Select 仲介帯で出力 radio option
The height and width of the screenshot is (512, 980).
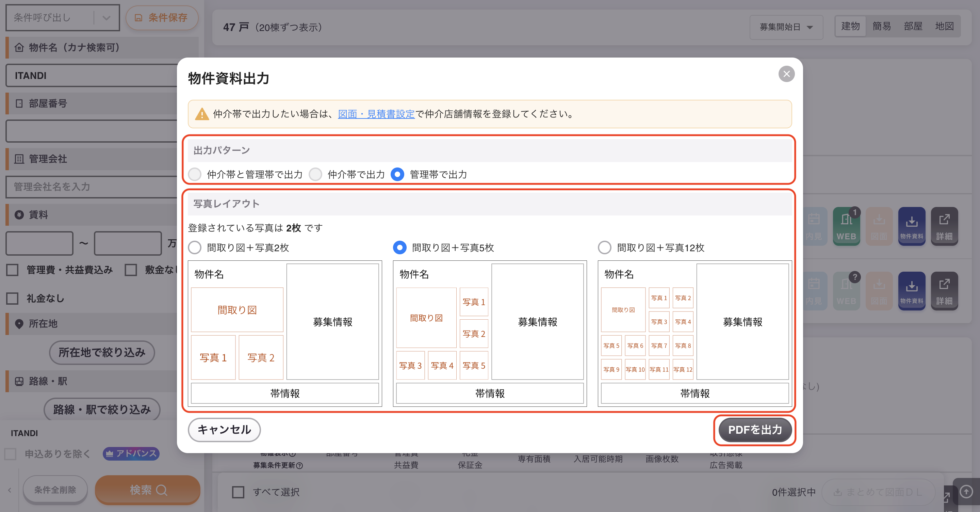click(315, 174)
